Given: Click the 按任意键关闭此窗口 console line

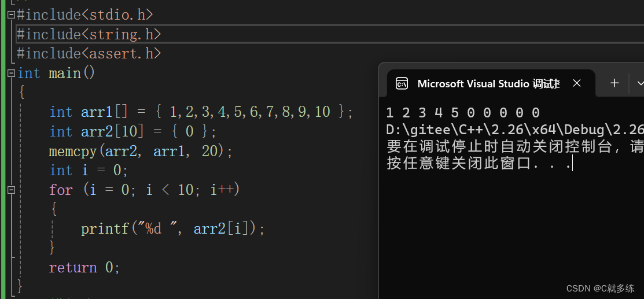Looking at the screenshot, I should pyautogui.click(x=479, y=164).
